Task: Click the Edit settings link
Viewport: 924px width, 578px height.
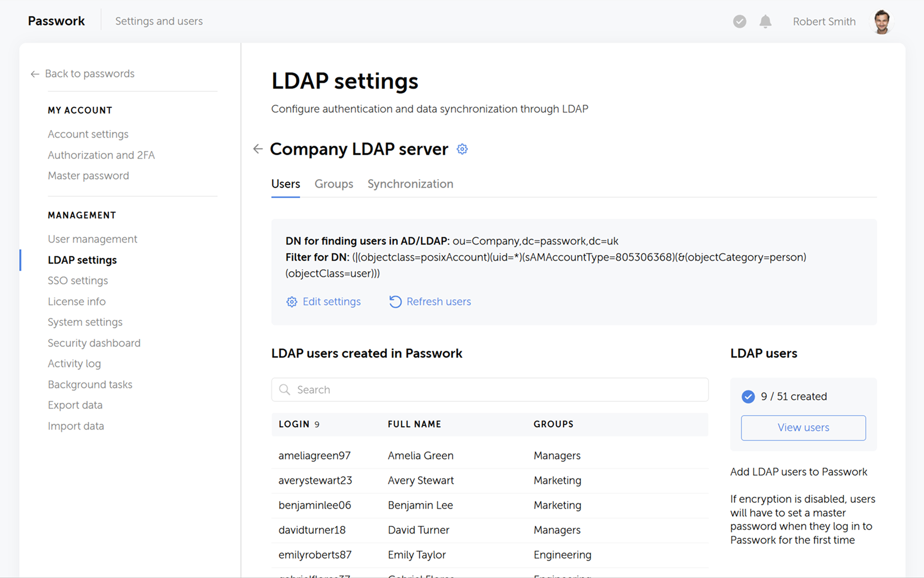Action: (332, 302)
